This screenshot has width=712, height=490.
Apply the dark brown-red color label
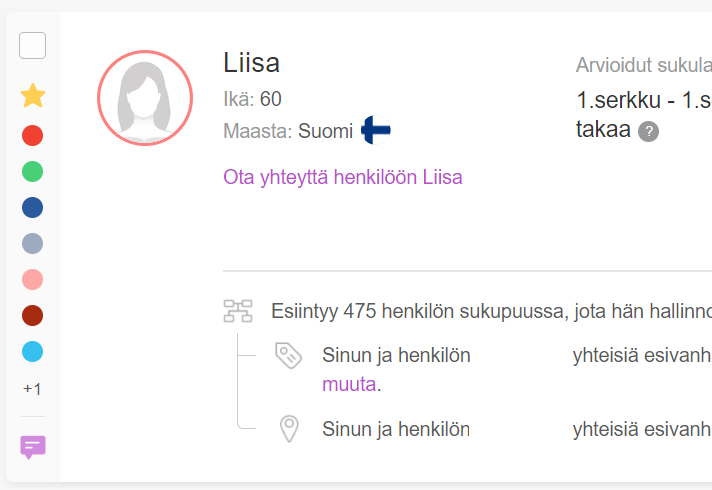click(33, 315)
